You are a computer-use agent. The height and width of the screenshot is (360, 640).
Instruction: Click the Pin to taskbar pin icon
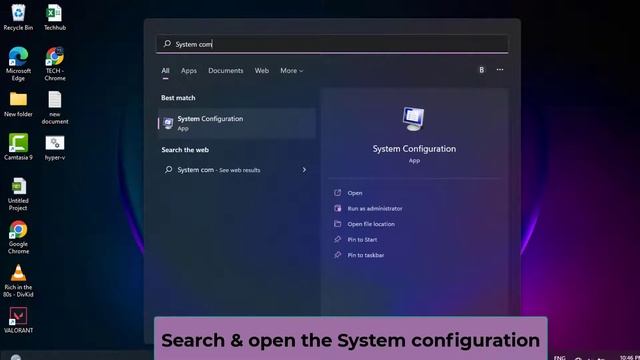click(x=338, y=255)
